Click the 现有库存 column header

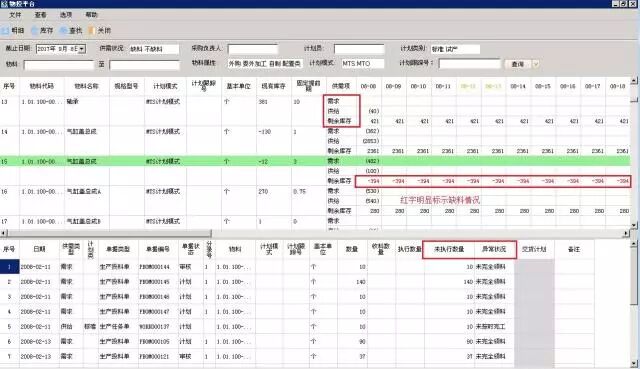click(273, 86)
